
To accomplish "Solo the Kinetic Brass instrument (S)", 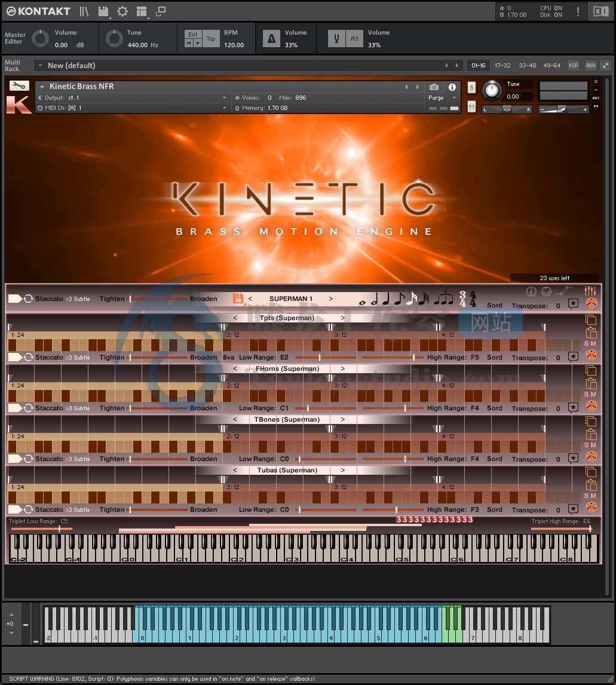I will (471, 87).
